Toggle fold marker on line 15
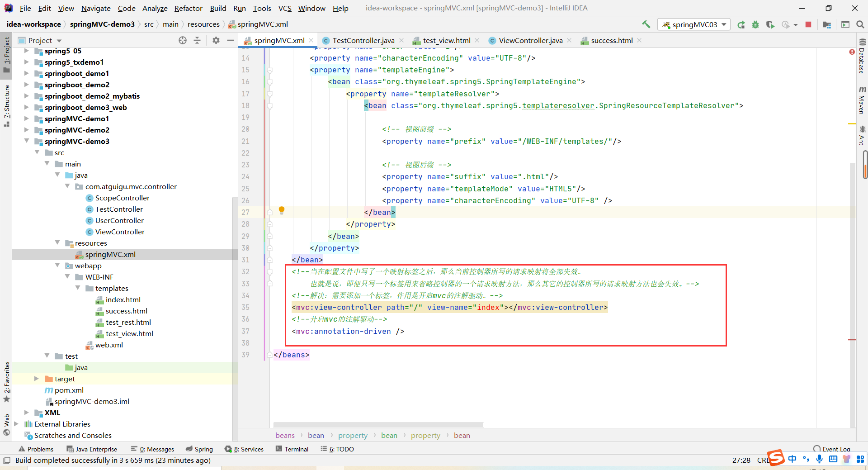 point(270,70)
